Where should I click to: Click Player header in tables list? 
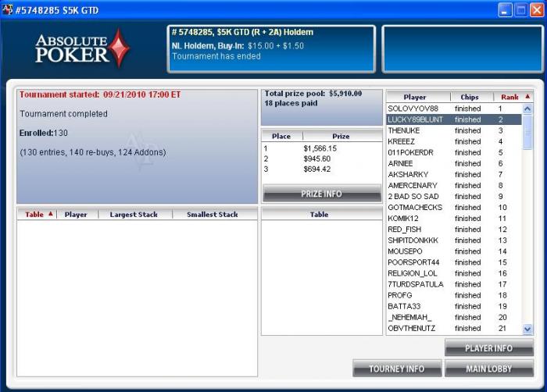click(77, 215)
